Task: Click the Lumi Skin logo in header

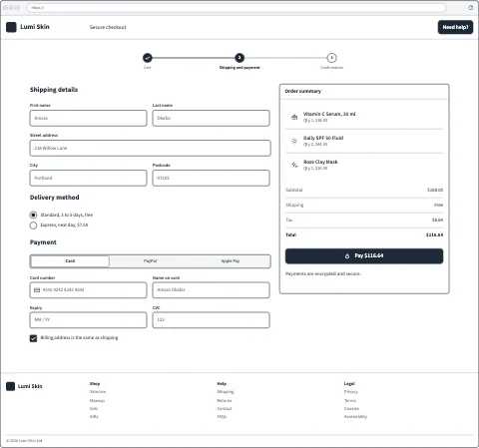Action: 28,27
